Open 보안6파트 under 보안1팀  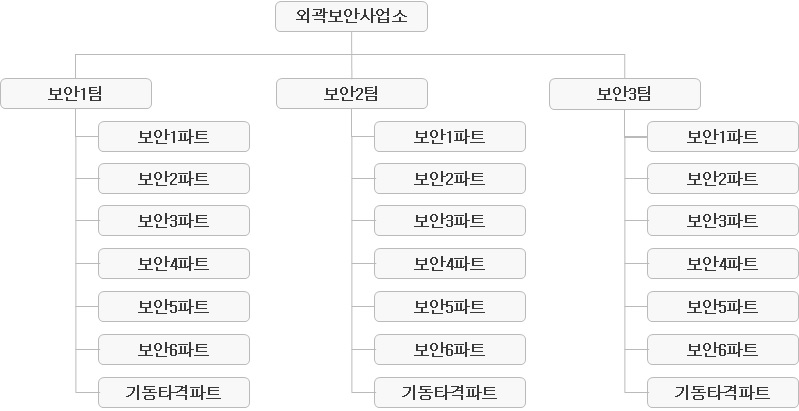click(x=174, y=349)
